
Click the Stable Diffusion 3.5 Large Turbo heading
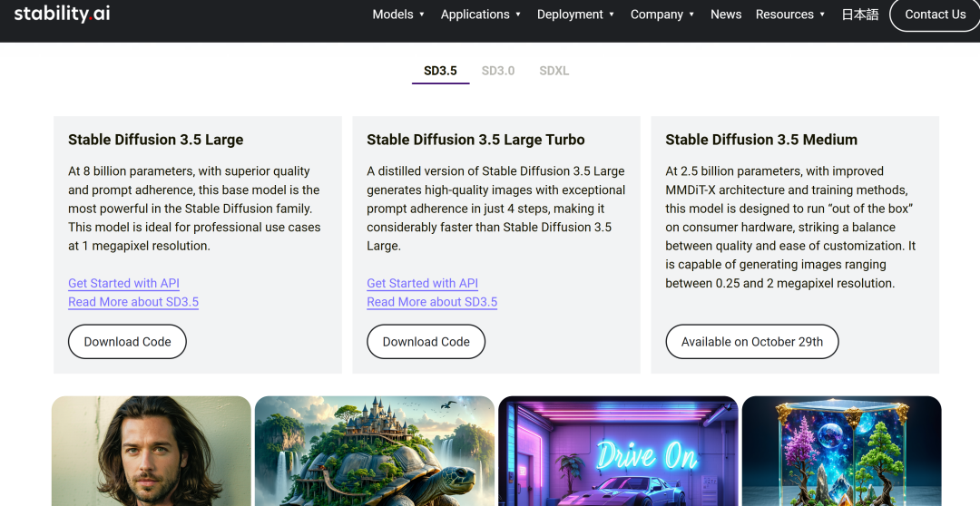tap(475, 140)
